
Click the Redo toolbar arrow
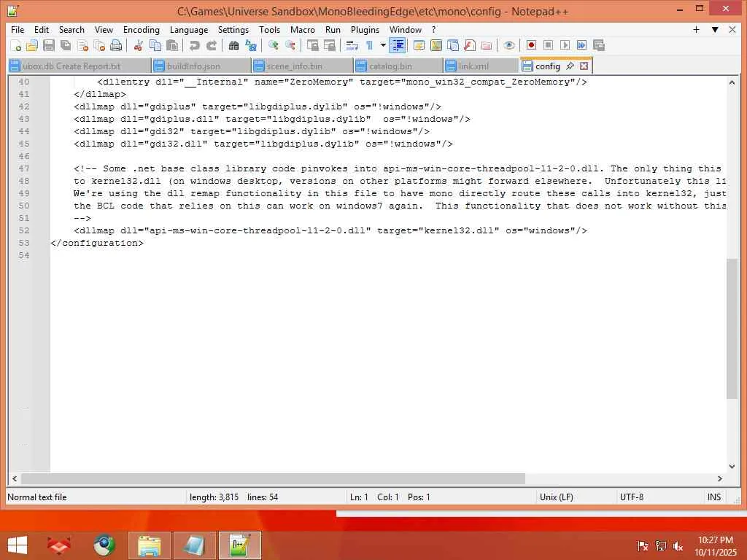click(x=211, y=45)
